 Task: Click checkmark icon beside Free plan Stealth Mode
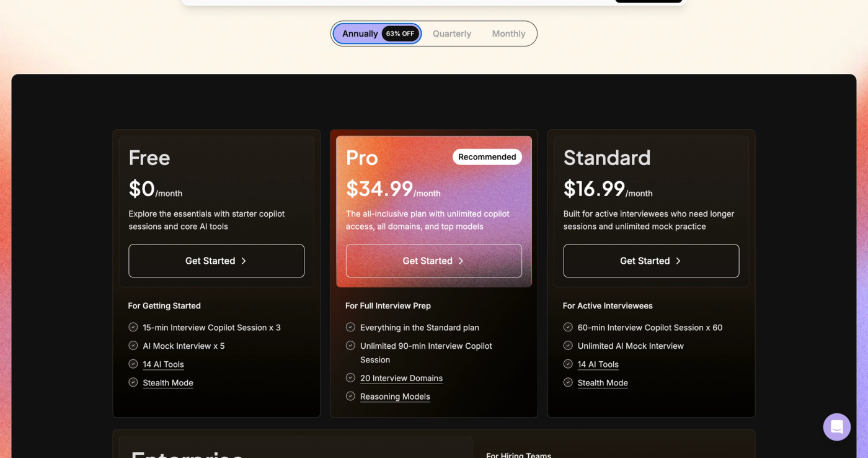[133, 382]
